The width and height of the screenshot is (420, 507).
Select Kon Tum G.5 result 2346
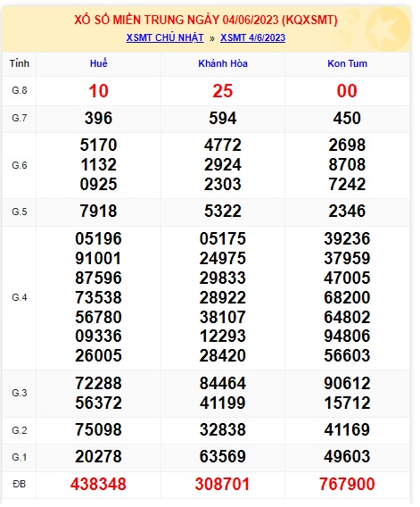click(x=347, y=212)
